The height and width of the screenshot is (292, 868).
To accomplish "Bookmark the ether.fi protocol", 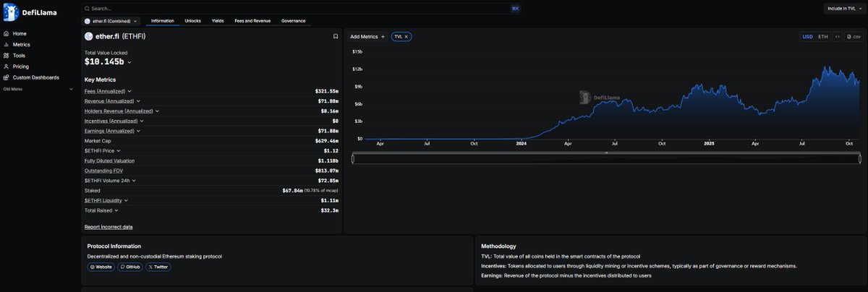I will click(336, 36).
